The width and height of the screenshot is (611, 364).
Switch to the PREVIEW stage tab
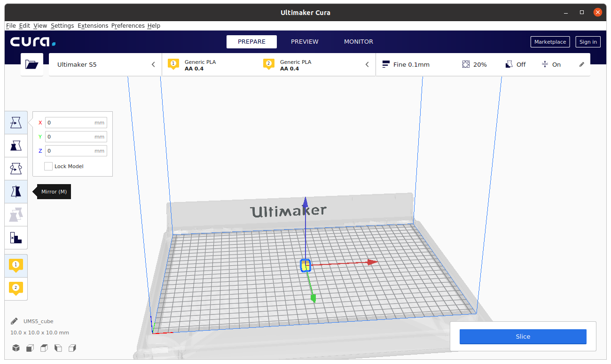click(x=305, y=42)
